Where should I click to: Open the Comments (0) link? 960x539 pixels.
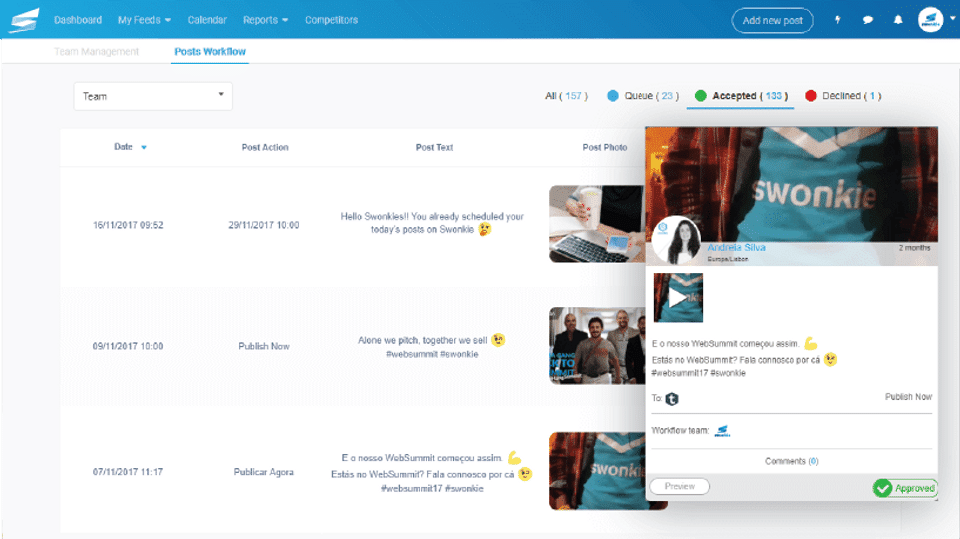click(x=791, y=461)
